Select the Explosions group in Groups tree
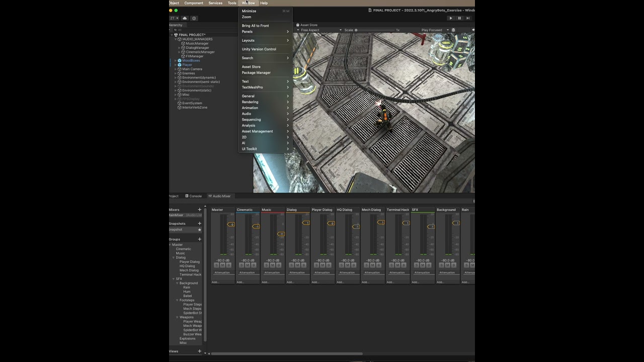The width and height of the screenshot is (644, 362). click(187, 338)
